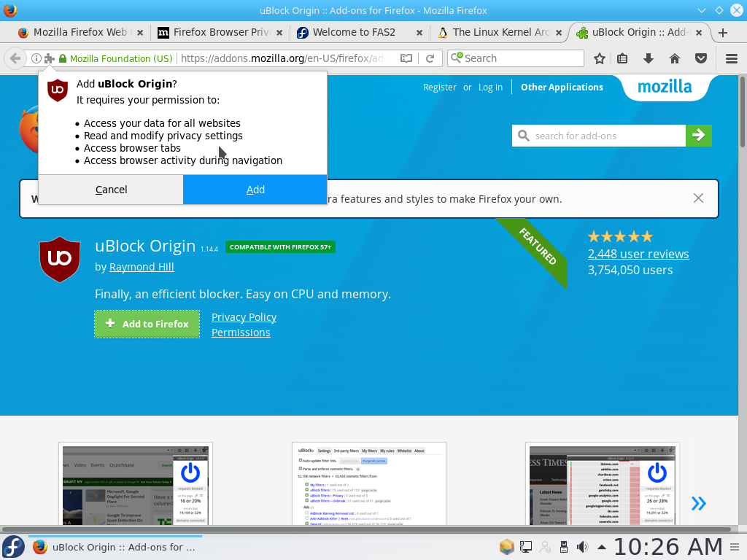The image size is (747, 560).
Task: Click the Compatible with Firefox 57+ badge
Action: click(x=280, y=247)
